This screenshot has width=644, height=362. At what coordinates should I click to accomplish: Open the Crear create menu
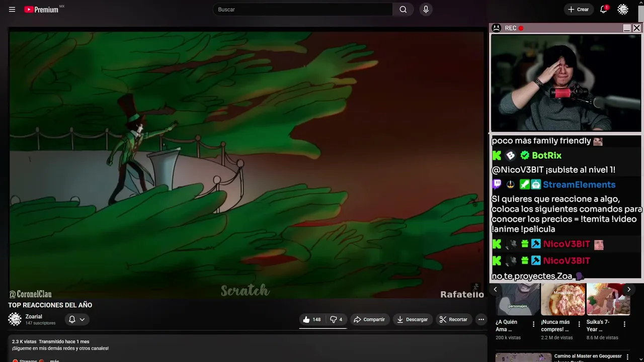pos(578,10)
